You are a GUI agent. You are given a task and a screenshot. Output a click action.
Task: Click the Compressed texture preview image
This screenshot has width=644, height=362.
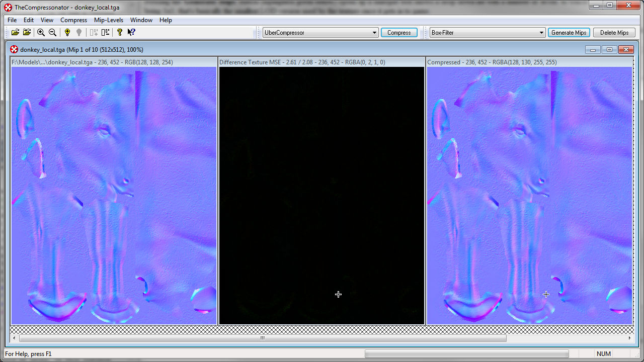529,196
